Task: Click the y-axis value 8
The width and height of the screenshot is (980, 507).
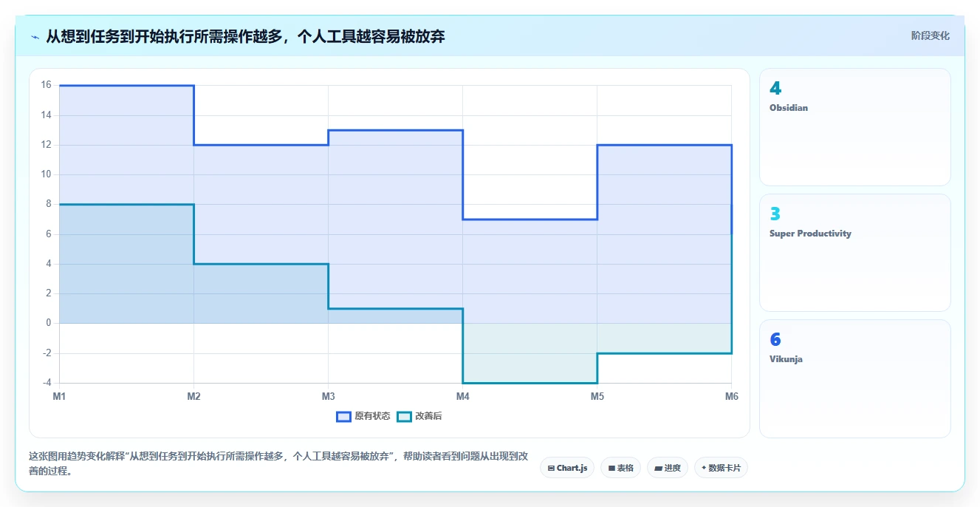Action: (x=48, y=204)
